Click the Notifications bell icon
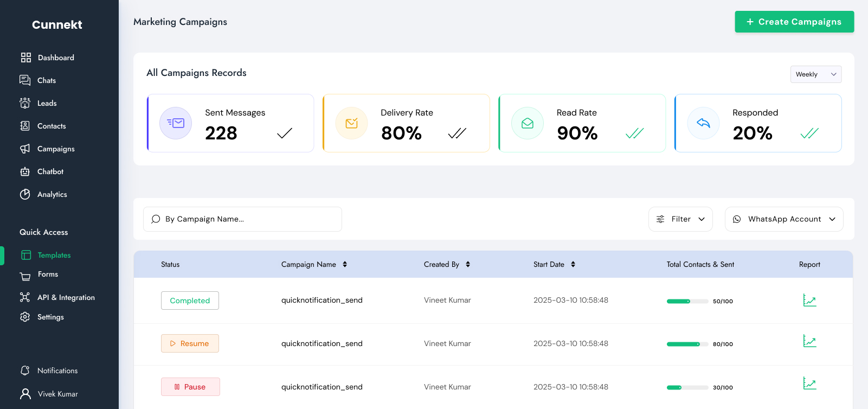868x409 pixels. click(25, 370)
